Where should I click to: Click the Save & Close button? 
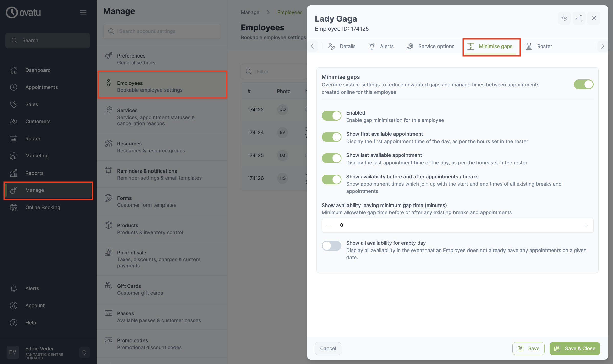pyautogui.click(x=575, y=348)
